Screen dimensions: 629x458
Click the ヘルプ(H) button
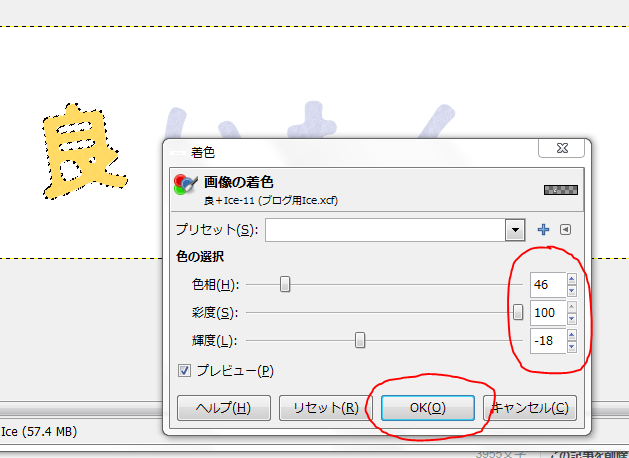(224, 408)
